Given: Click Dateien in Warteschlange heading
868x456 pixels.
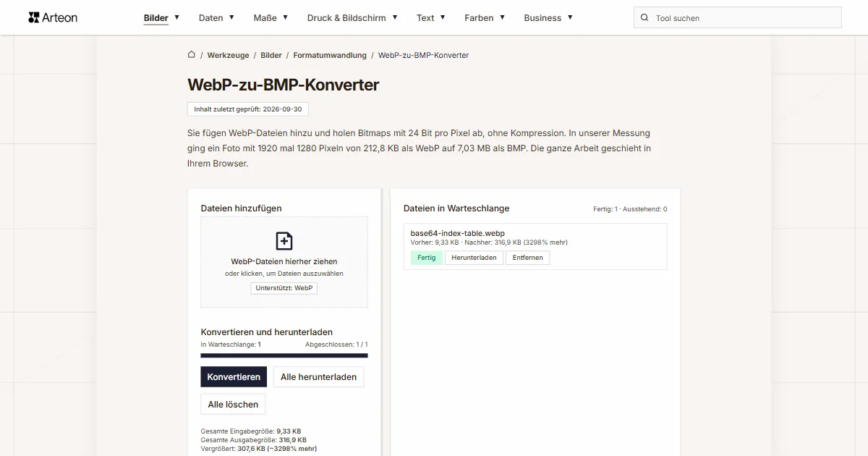Looking at the screenshot, I should pos(456,208).
